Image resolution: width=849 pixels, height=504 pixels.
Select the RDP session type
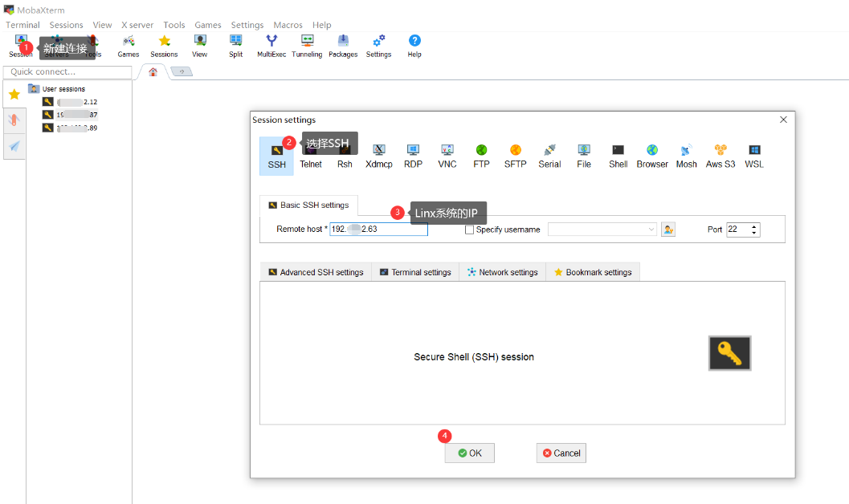[x=413, y=156]
